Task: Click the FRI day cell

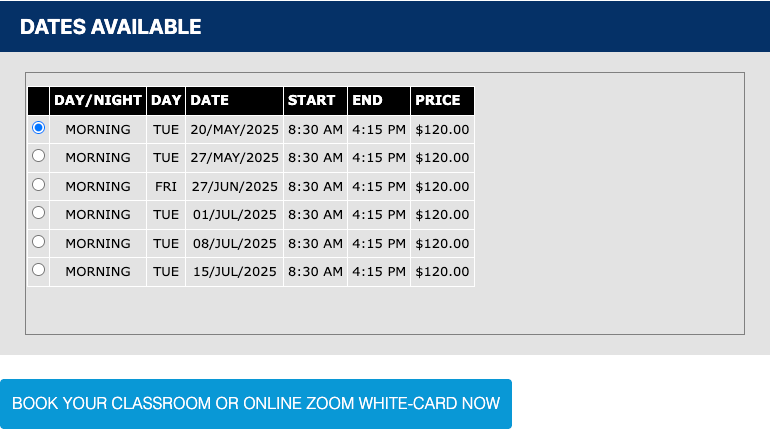Action: [166, 186]
